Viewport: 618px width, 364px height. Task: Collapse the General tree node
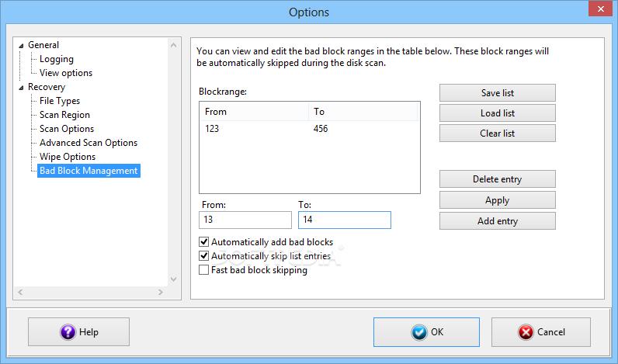click(x=21, y=46)
